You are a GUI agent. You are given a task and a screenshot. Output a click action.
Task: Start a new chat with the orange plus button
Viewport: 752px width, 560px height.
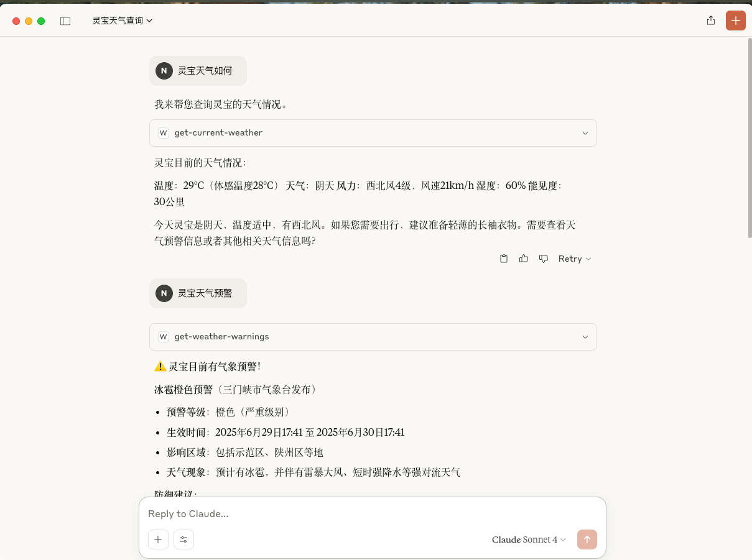[736, 20]
